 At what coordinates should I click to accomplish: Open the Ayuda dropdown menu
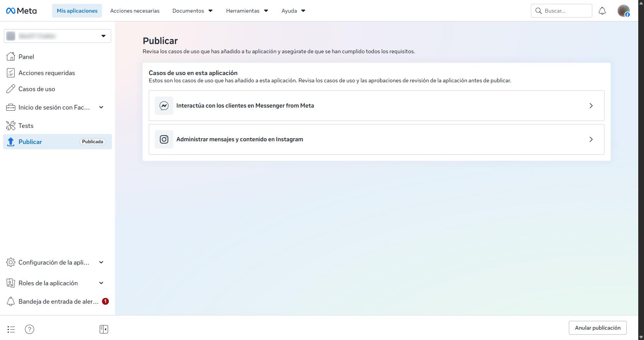(293, 11)
